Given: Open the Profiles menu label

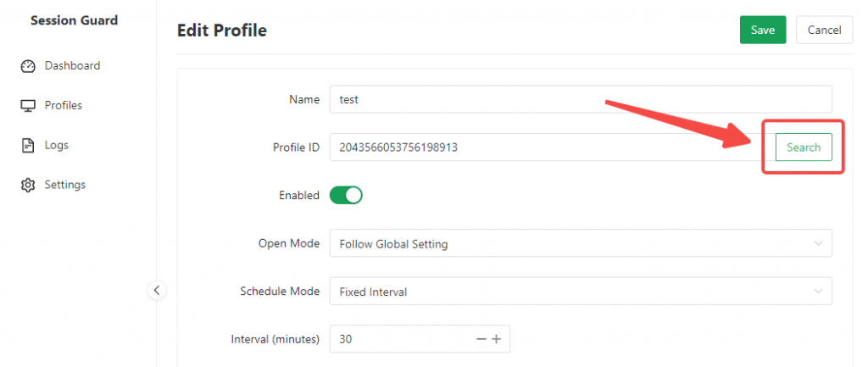Looking at the screenshot, I should [x=64, y=106].
